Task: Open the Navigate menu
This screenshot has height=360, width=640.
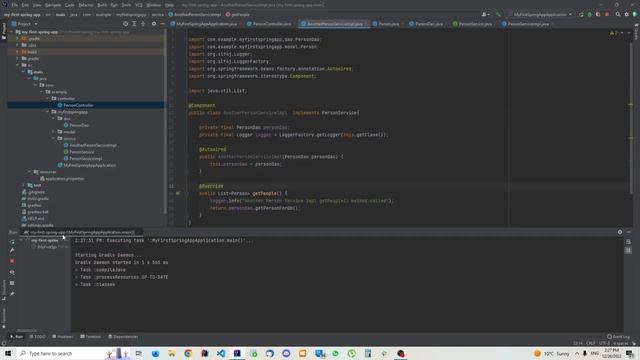Action: pos(53,5)
